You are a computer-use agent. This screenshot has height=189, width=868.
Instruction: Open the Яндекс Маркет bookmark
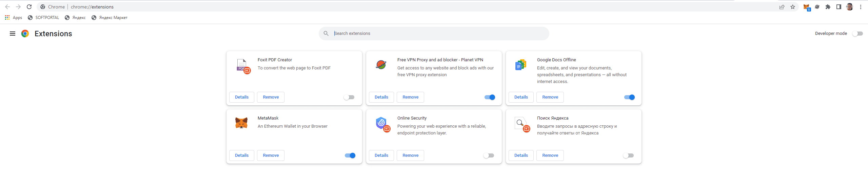(110, 18)
